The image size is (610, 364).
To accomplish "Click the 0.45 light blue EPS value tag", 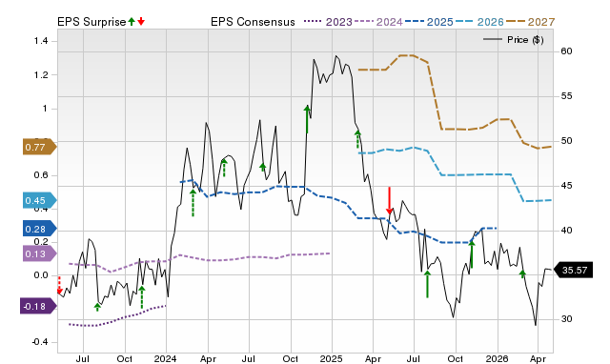I will [39, 200].
